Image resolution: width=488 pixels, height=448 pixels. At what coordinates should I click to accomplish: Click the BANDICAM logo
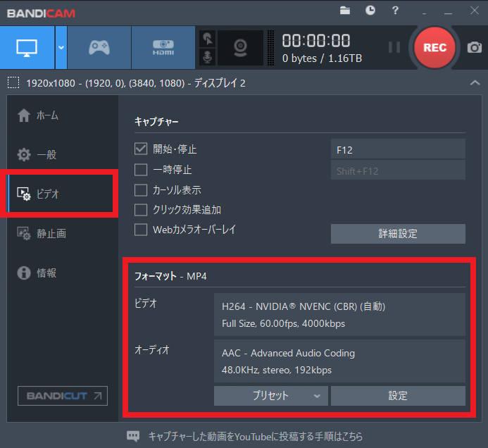pos(41,13)
